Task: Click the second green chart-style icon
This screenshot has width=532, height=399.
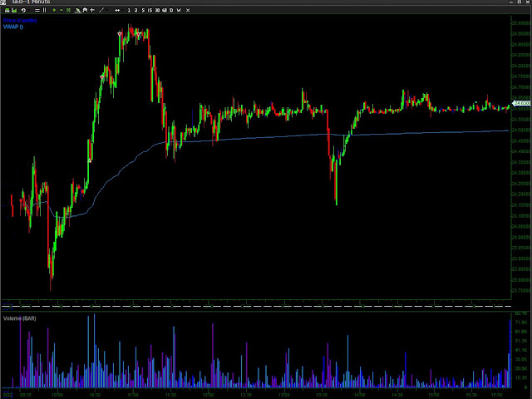Action: [x=14, y=10]
